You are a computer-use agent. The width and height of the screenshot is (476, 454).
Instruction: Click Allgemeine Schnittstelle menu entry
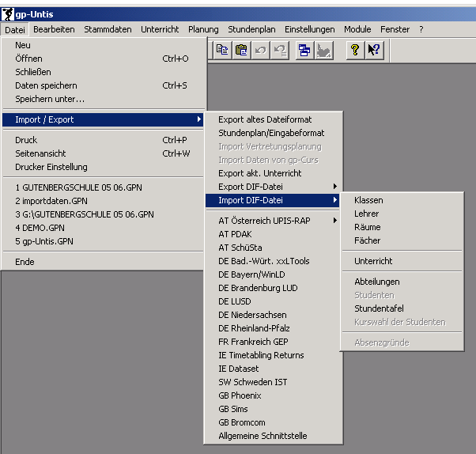coord(263,436)
